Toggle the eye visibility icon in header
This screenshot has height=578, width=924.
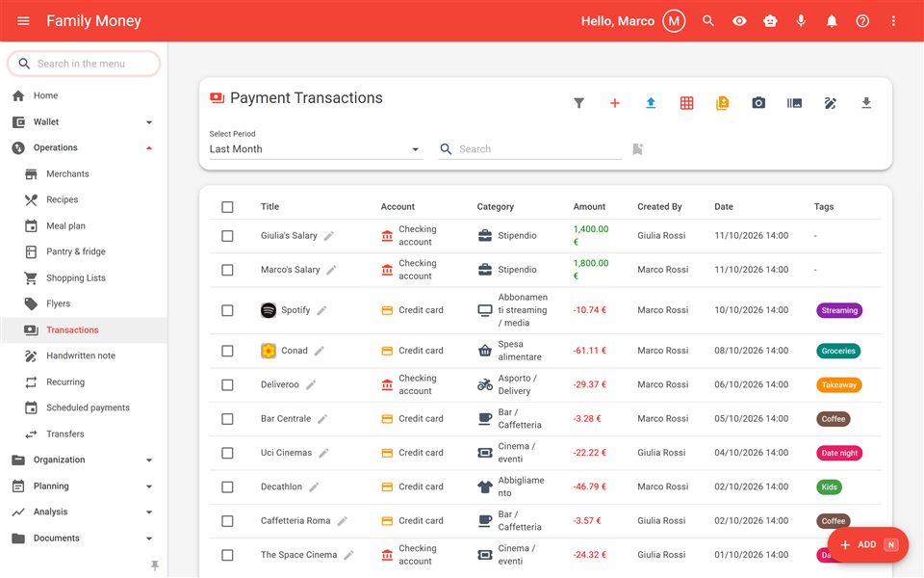(739, 21)
